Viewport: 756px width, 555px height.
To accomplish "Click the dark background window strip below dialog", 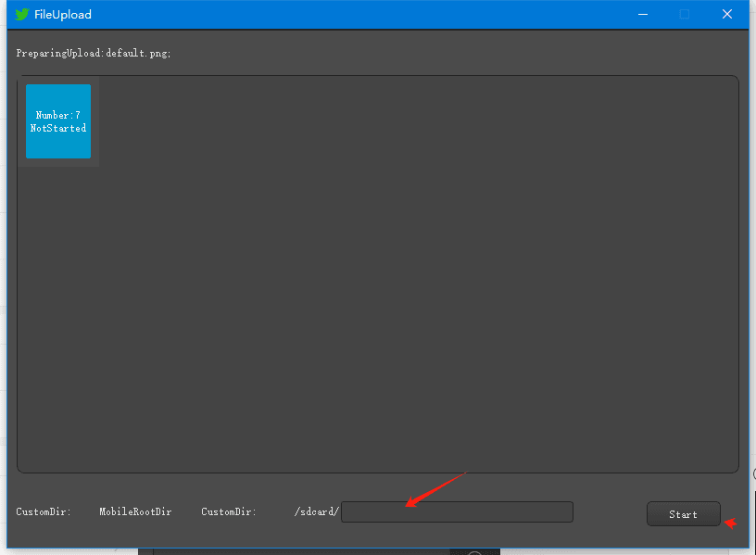I will coord(318,551).
